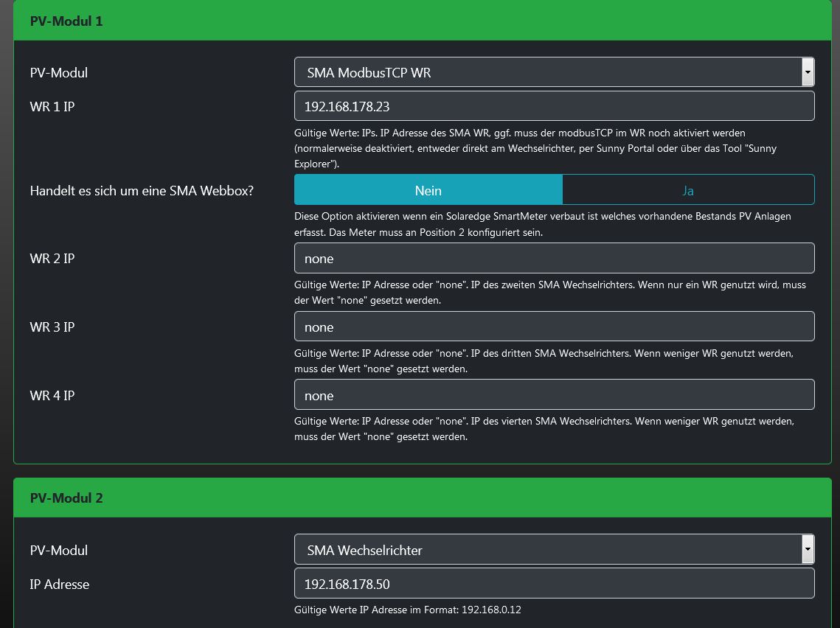Click into the WR 2 IP field

click(x=554, y=259)
